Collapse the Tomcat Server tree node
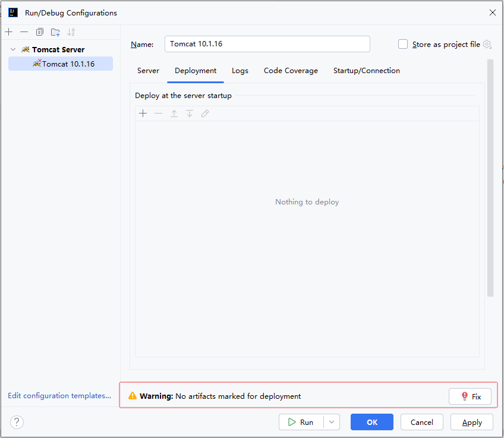This screenshot has height=438, width=504. [x=13, y=49]
